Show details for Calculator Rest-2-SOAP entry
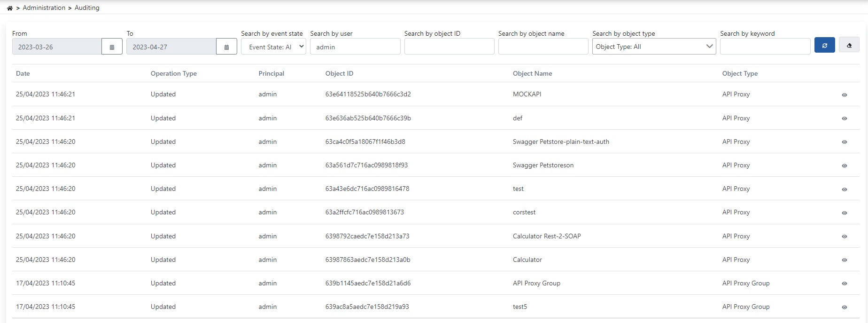Screen dimensions: 868x323 coord(844,236)
